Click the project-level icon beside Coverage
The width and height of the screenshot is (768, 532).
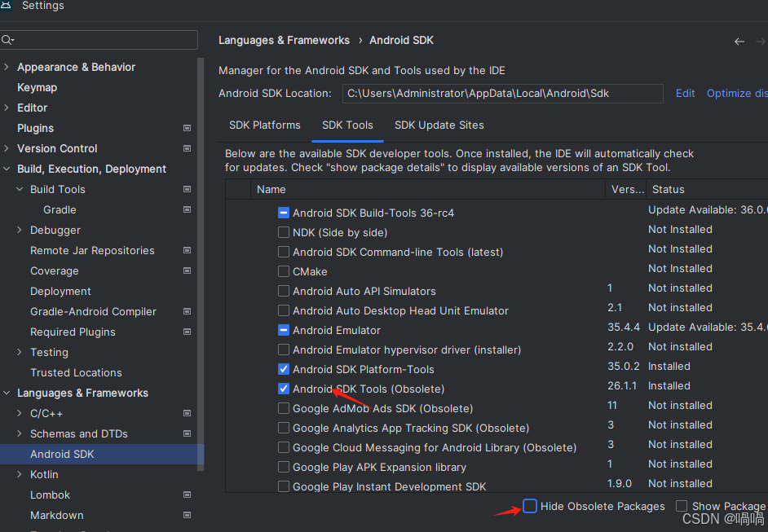point(187,270)
